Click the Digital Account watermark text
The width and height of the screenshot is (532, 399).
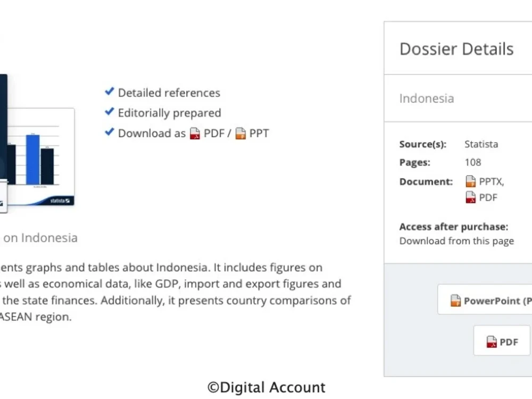point(267,387)
